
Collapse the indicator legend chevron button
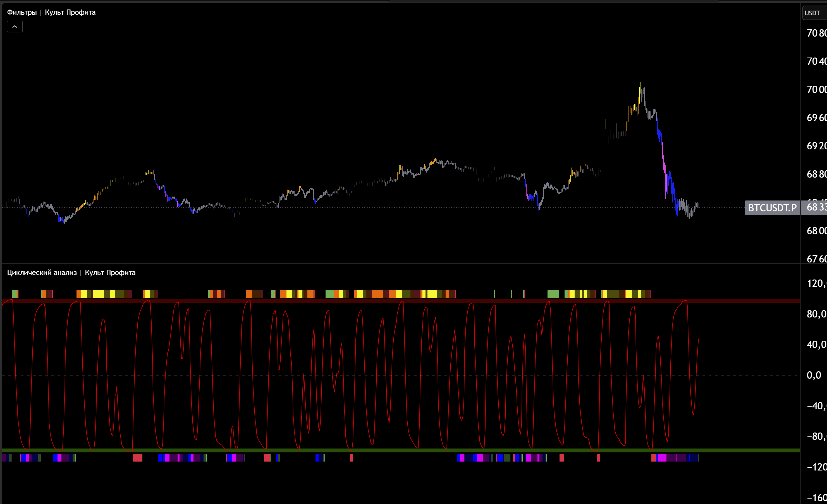(x=15, y=27)
